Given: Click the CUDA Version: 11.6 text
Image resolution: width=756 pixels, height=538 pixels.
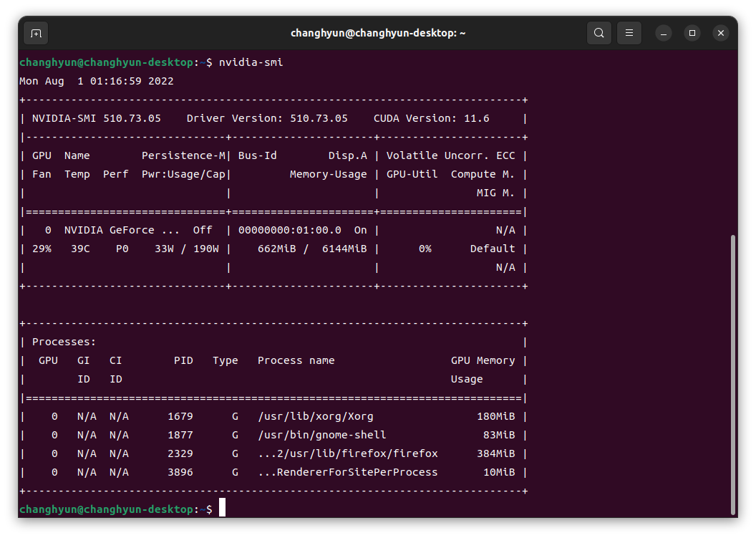Looking at the screenshot, I should 432,118.
